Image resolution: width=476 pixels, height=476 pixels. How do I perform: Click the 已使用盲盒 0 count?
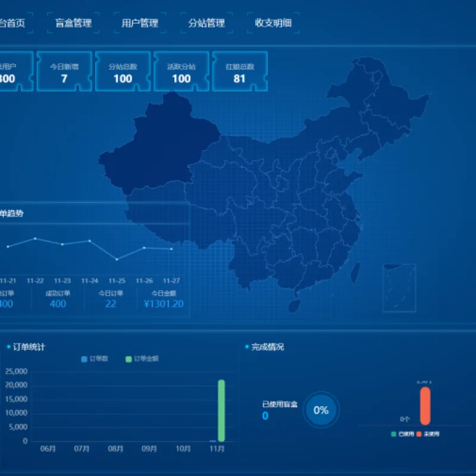pos(265,416)
